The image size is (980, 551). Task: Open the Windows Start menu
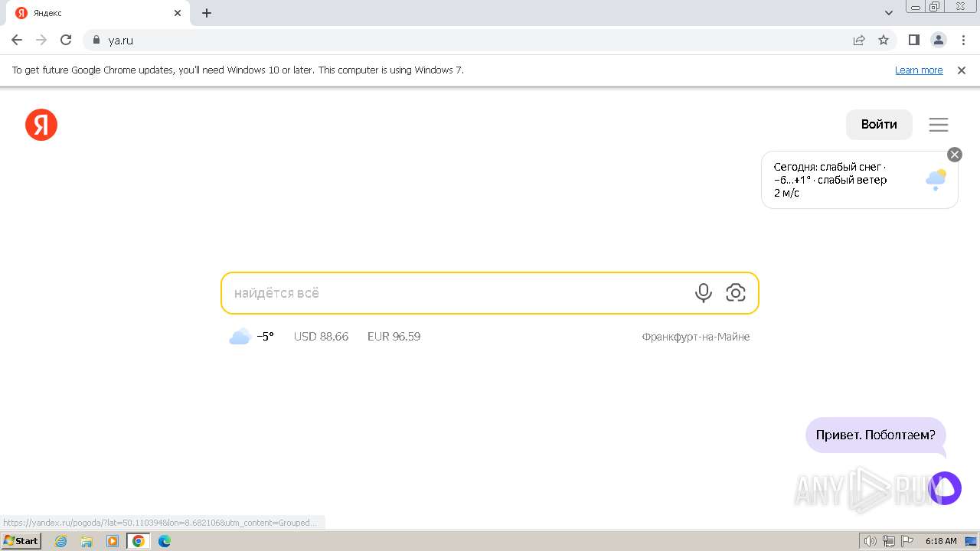coord(21,541)
